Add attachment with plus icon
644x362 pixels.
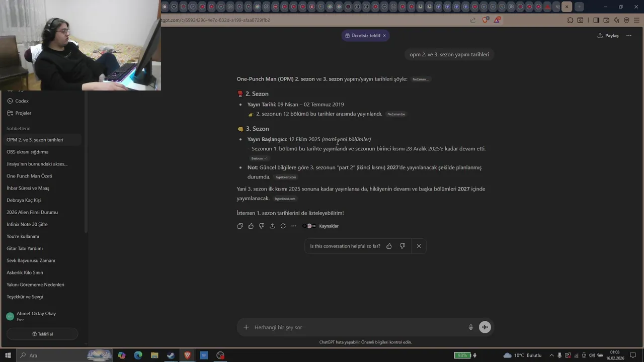click(246, 327)
